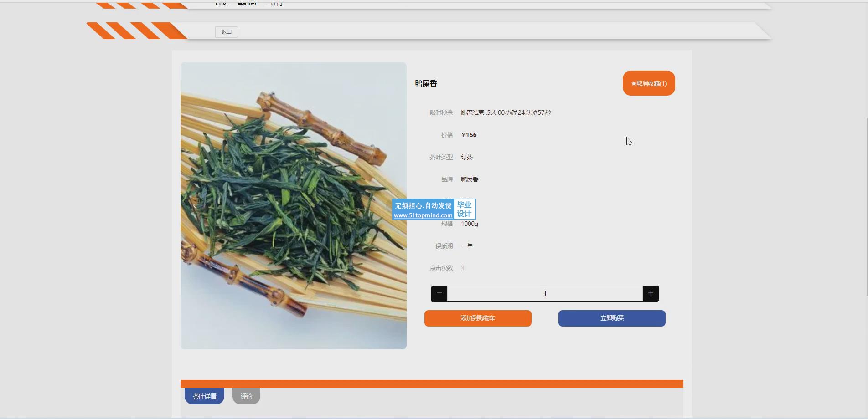
Task: Click the tea type value 绿茶
Action: (467, 157)
